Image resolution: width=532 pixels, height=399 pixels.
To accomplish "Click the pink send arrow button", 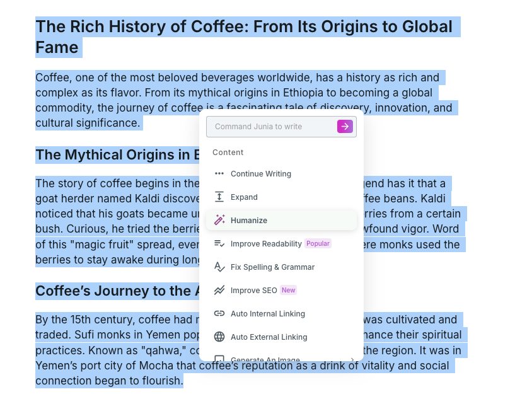I will (345, 127).
